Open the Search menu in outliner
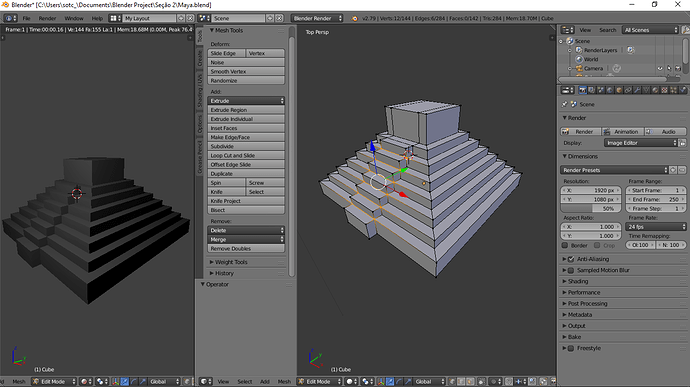Image resolution: width=690 pixels, height=387 pixels. click(608, 30)
